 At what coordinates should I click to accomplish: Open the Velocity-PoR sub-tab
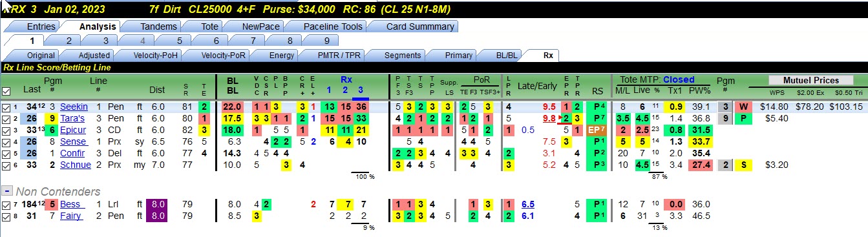(x=223, y=55)
